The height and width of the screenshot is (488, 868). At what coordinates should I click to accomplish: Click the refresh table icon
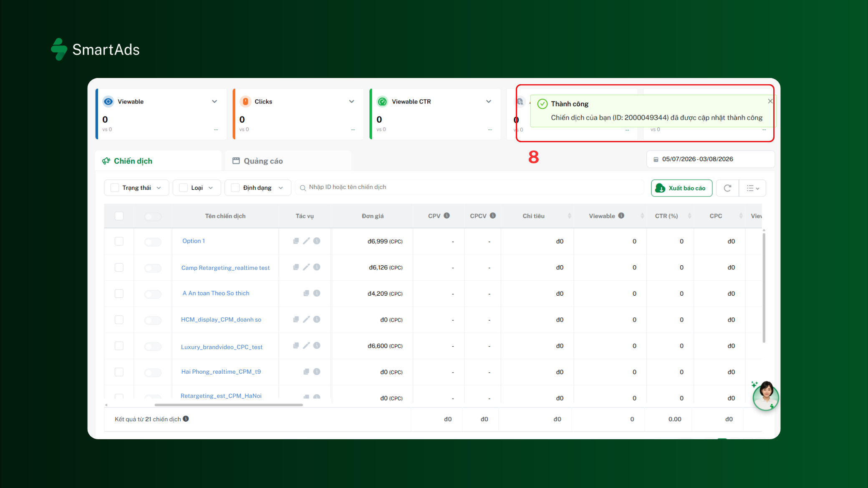coord(727,188)
